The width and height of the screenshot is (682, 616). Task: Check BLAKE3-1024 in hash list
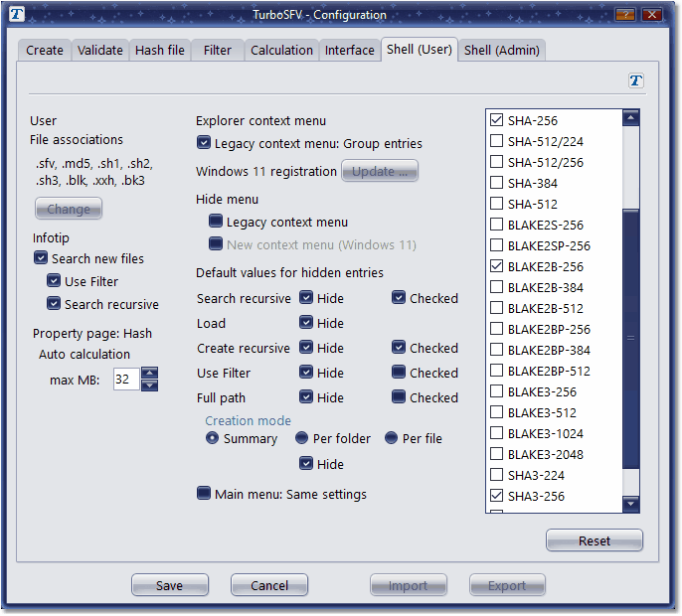pyautogui.click(x=496, y=432)
